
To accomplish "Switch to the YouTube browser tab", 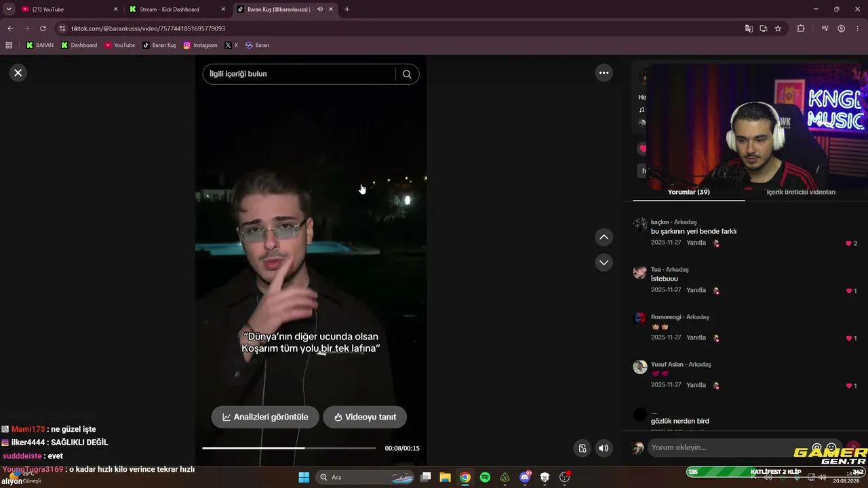I will point(68,9).
